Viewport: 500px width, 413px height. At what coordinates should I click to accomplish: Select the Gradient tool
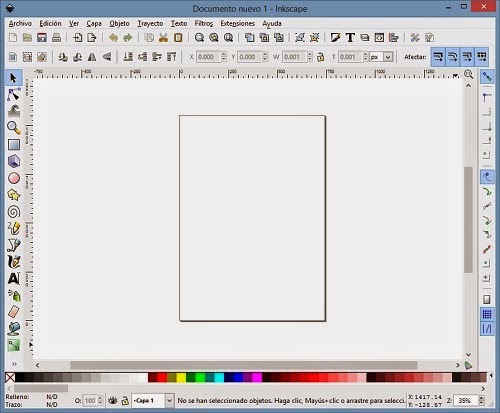14,345
